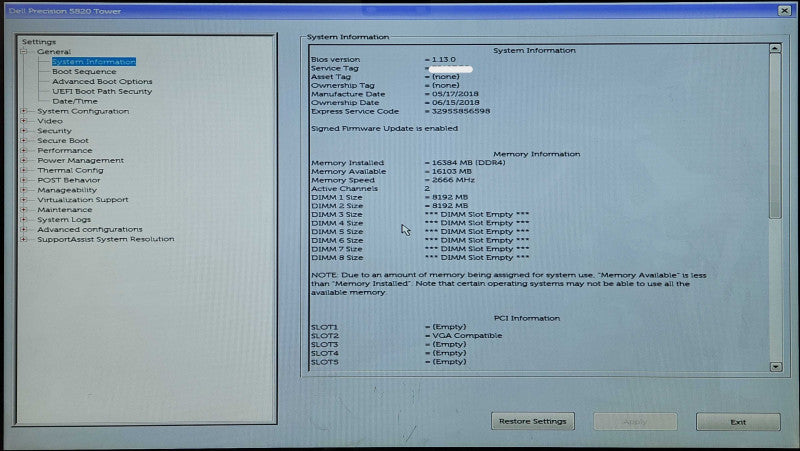
Task: Click Memory Installed value 16384 MB
Action: point(468,163)
